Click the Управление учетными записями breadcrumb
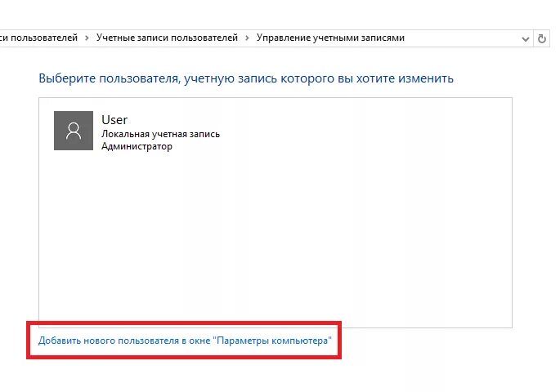 [x=330, y=38]
